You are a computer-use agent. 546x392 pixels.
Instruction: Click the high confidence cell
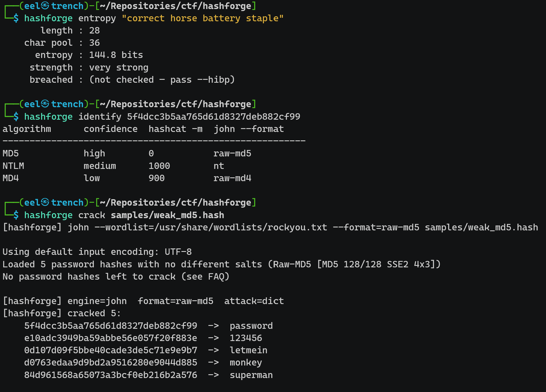click(94, 153)
